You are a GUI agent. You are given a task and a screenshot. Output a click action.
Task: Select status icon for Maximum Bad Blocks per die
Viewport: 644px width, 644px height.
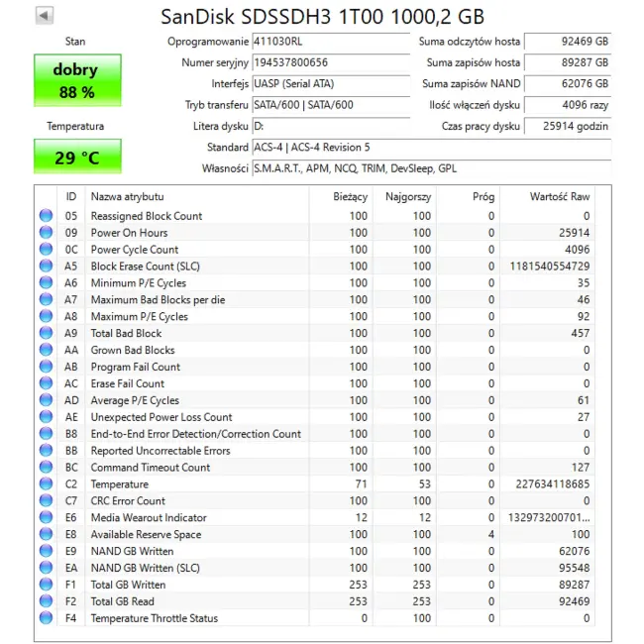[x=46, y=299]
